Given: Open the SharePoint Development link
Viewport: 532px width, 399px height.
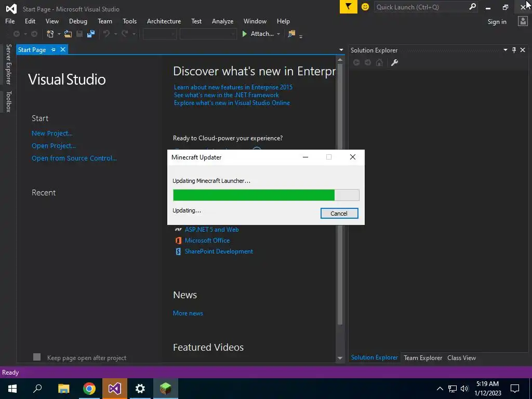Looking at the screenshot, I should pos(219,251).
